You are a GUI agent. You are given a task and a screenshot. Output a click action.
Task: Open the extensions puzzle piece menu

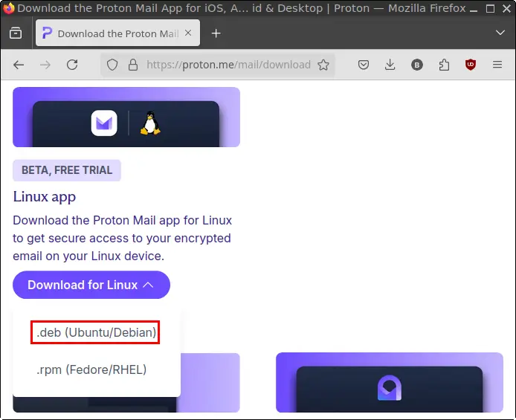tap(444, 65)
